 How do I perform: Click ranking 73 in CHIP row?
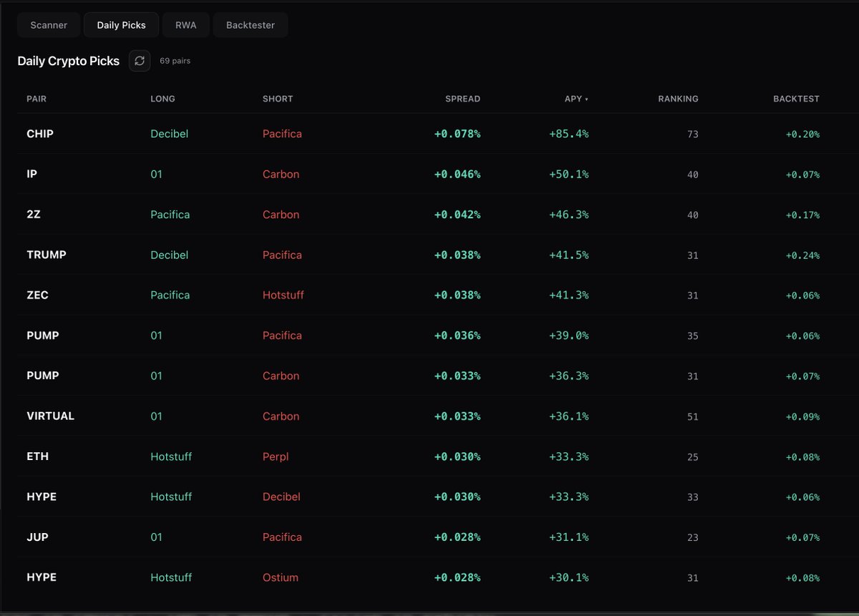point(692,135)
